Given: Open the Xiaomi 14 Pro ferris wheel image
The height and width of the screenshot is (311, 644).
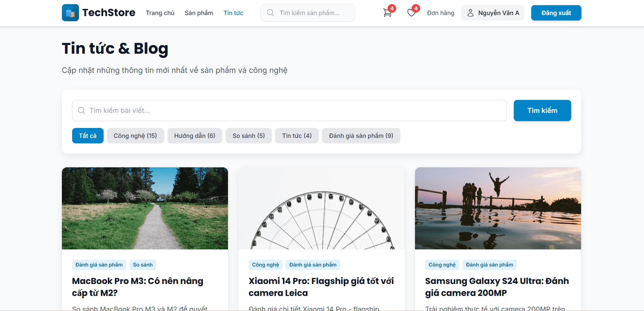Looking at the screenshot, I should click(x=321, y=208).
